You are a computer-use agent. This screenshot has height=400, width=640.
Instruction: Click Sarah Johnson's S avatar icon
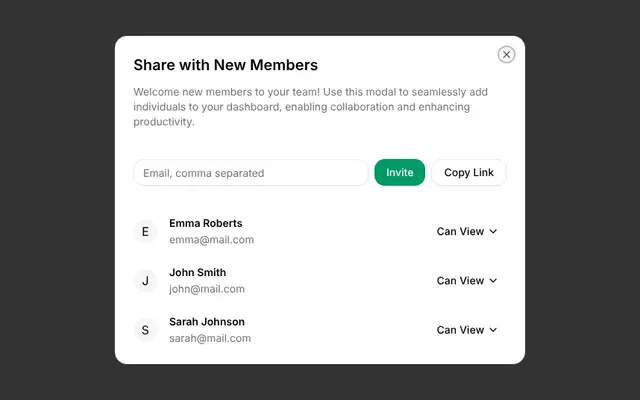145,330
